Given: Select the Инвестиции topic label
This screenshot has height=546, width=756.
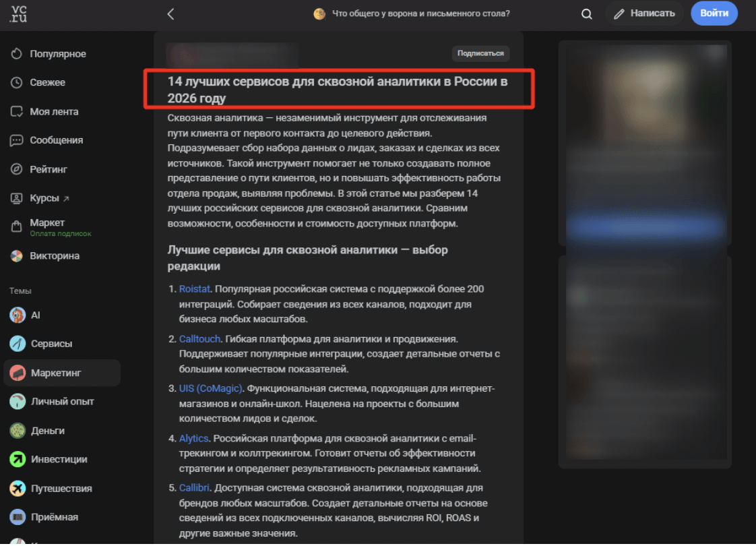Looking at the screenshot, I should click(x=59, y=459).
